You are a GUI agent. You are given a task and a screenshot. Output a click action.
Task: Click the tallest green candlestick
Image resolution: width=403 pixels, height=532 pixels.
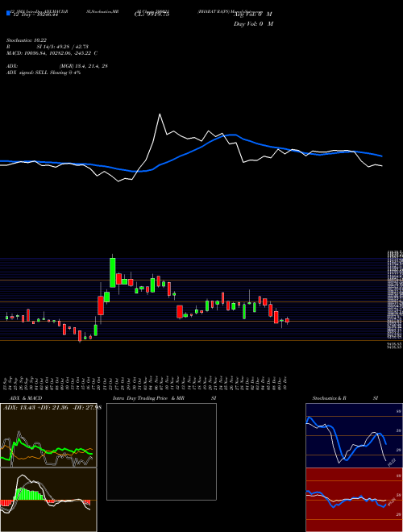[x=112, y=272]
